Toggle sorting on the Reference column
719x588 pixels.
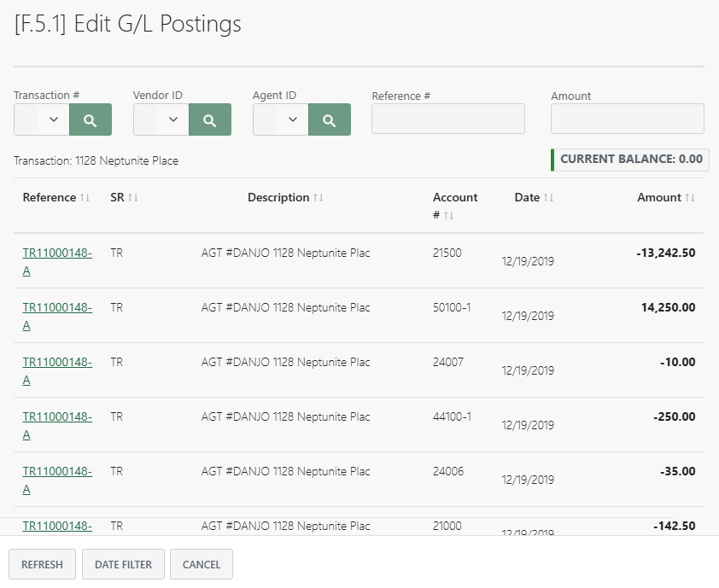pyautogui.click(x=85, y=197)
